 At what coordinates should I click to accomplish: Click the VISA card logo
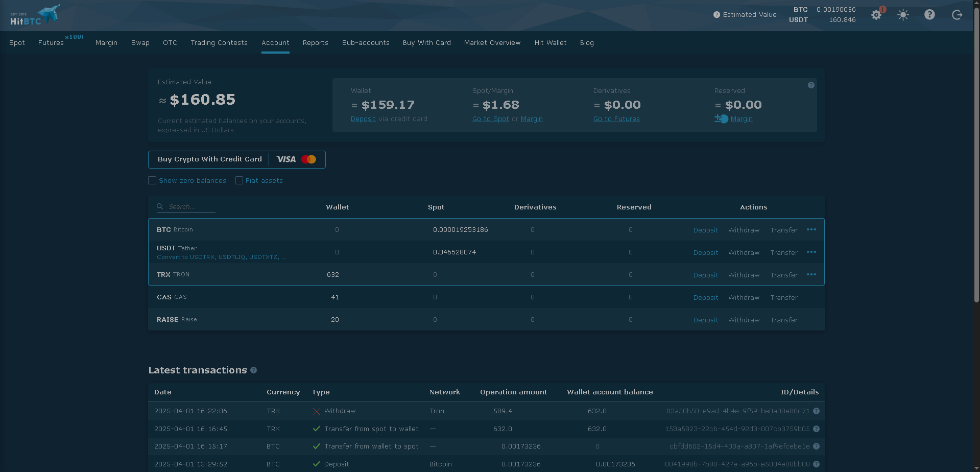[x=286, y=159]
